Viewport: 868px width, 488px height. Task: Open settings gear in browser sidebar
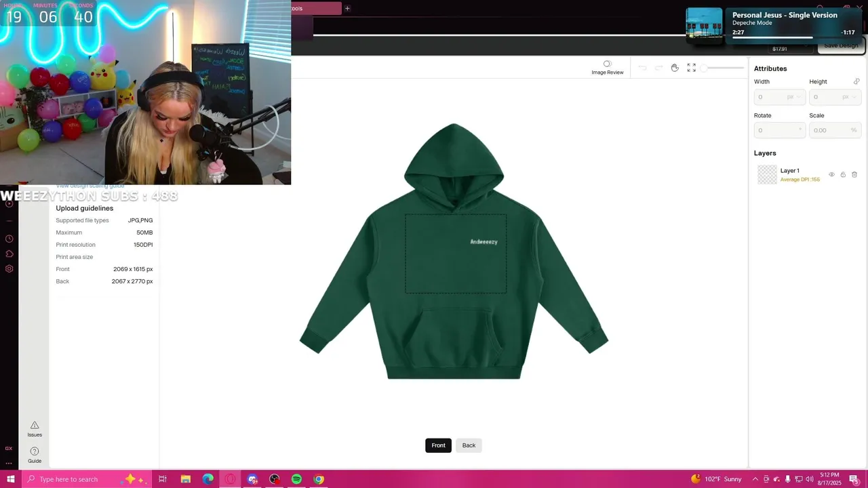tap(9, 268)
